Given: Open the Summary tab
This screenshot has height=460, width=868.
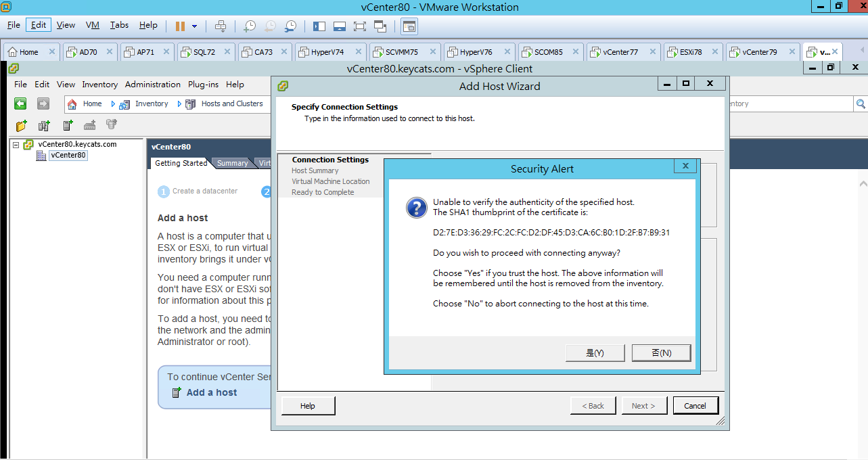Looking at the screenshot, I should tap(232, 163).
